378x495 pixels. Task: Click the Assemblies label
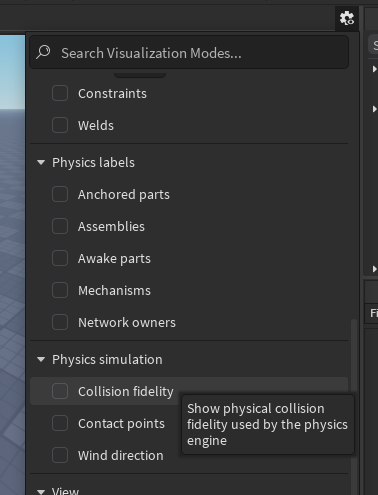(111, 227)
